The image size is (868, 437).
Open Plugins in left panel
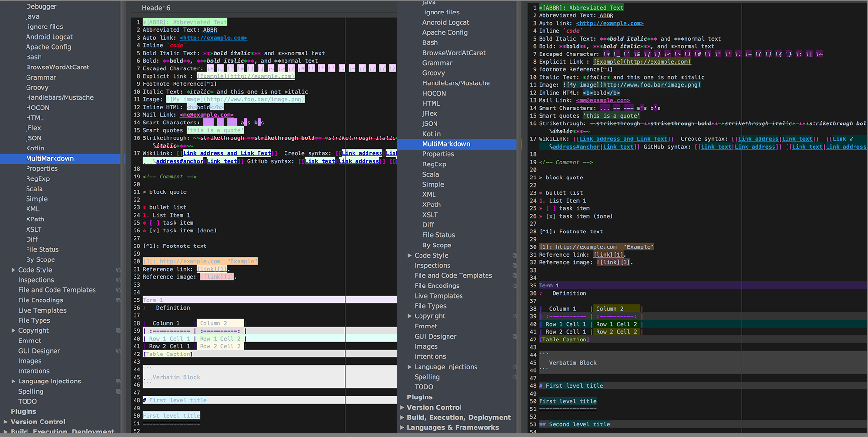click(x=23, y=412)
